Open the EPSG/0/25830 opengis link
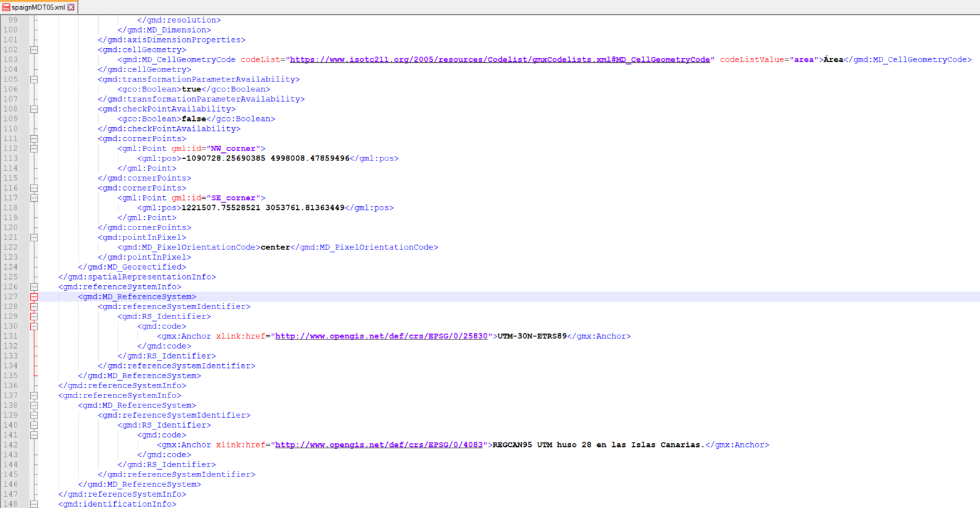 point(381,336)
